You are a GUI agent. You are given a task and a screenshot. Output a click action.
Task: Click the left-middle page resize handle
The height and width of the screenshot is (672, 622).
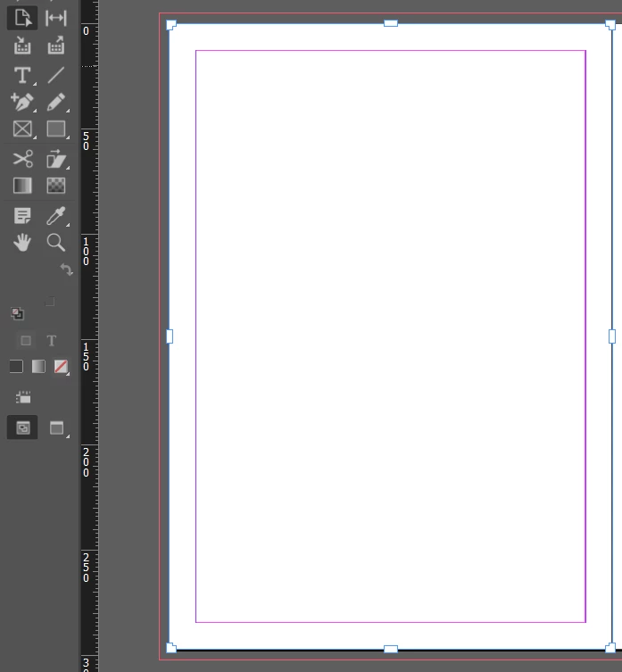tap(170, 336)
